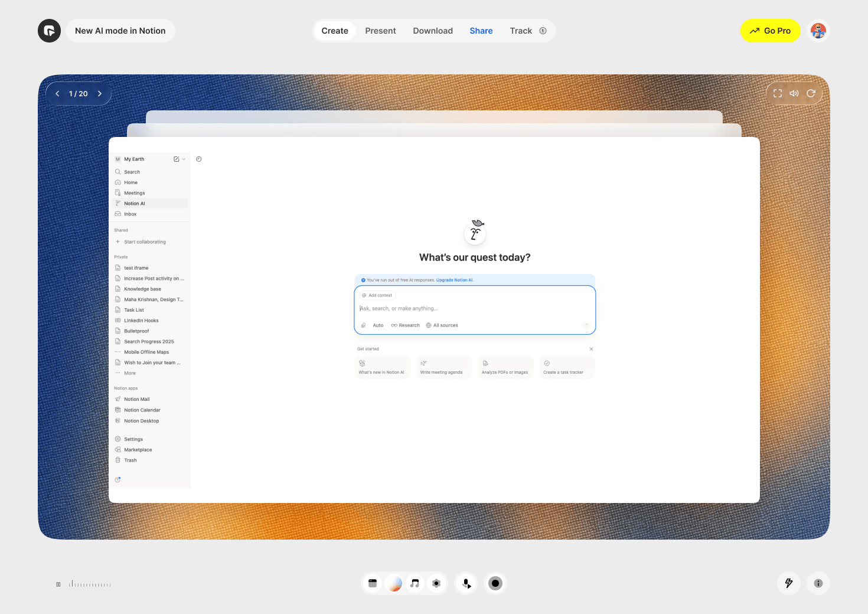This screenshot has width=868, height=614.
Task: Select Notion AI in the sidebar
Action: point(150,204)
